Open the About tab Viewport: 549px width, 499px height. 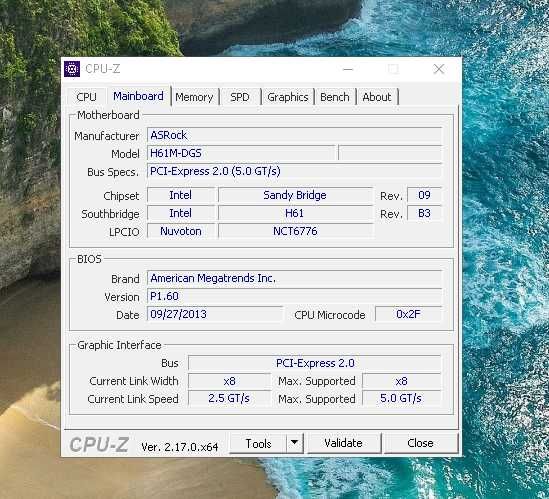pyautogui.click(x=377, y=97)
